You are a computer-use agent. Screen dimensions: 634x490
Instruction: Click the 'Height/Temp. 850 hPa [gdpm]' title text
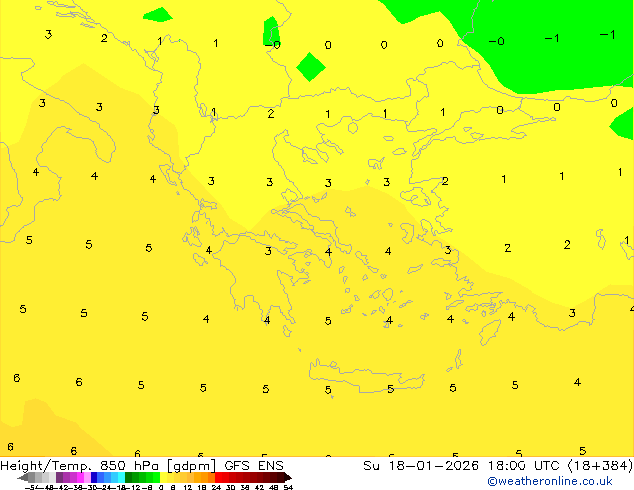[x=108, y=466]
